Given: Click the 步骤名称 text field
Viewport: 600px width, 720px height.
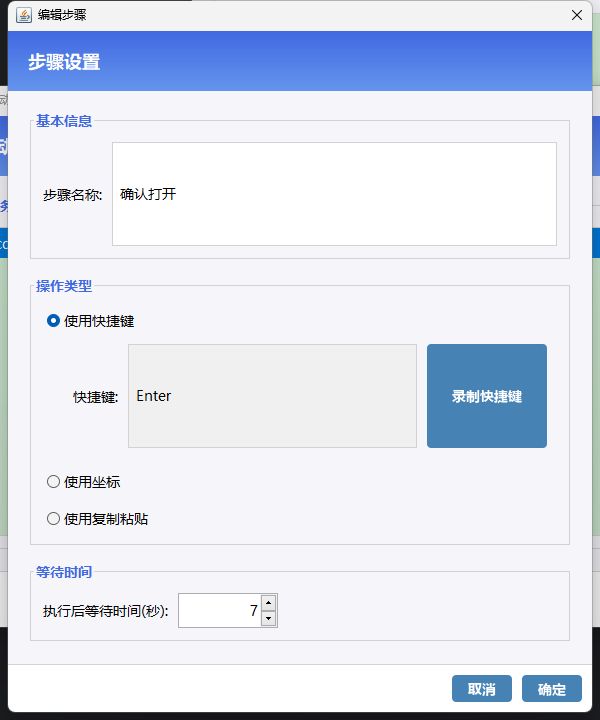Looking at the screenshot, I should pyautogui.click(x=334, y=194).
